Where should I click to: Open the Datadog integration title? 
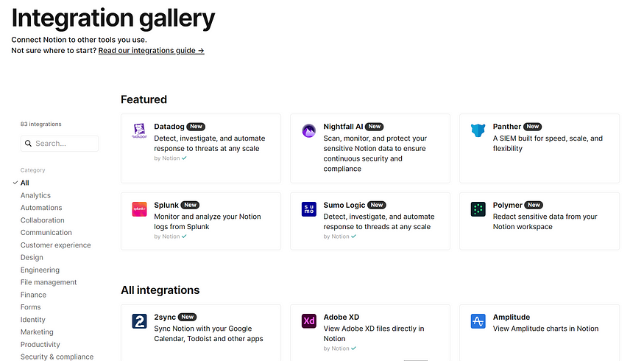tap(169, 127)
